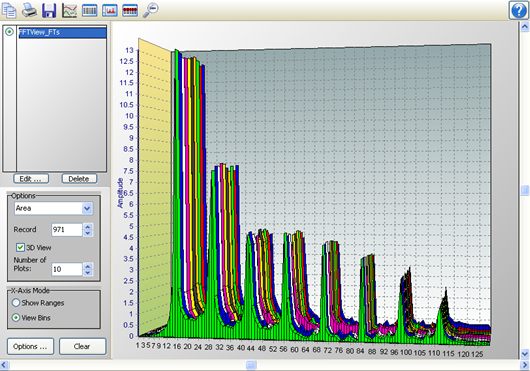
Task: Click the zoom out magnifier icon
Action: click(x=150, y=10)
